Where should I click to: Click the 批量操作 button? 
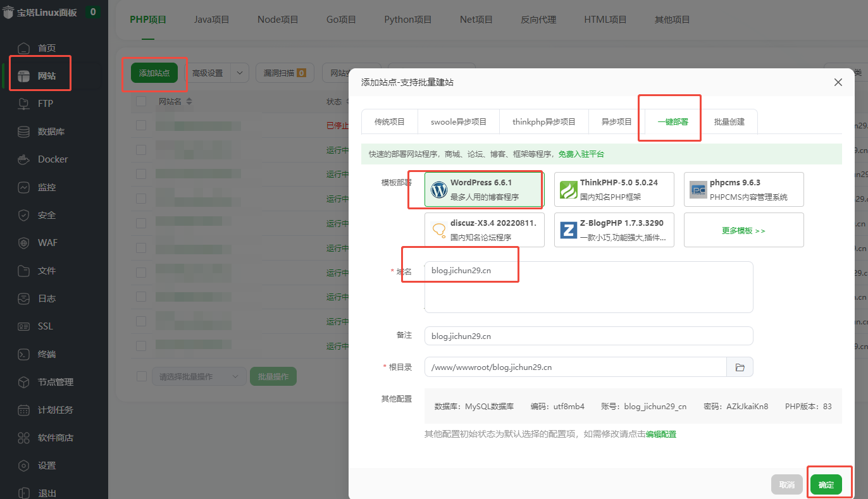tap(273, 376)
